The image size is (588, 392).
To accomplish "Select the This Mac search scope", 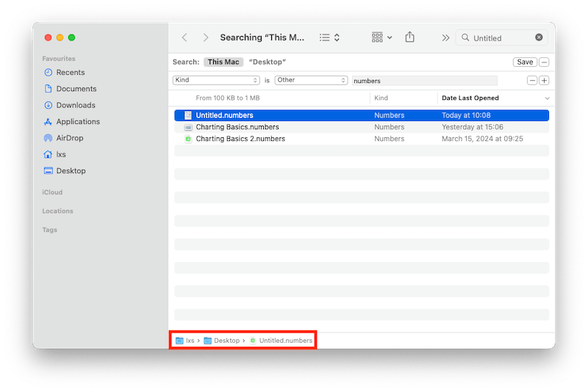I will 223,62.
